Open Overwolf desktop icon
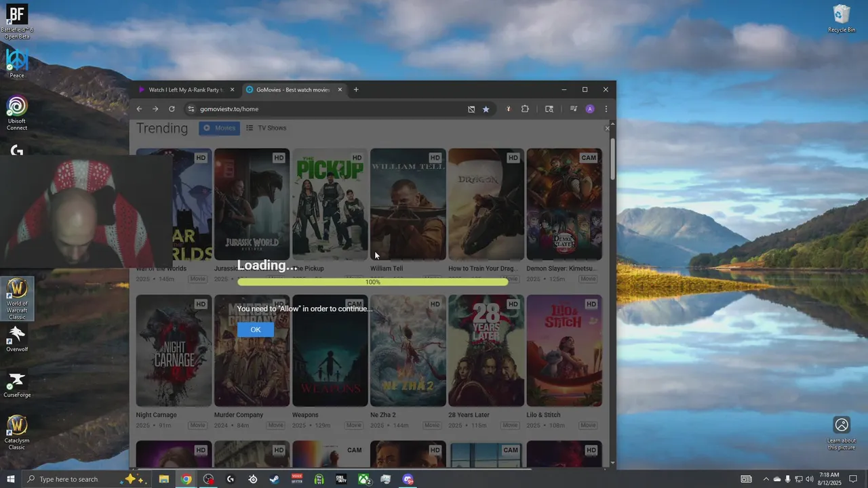This screenshot has width=868, height=488. click(x=17, y=339)
